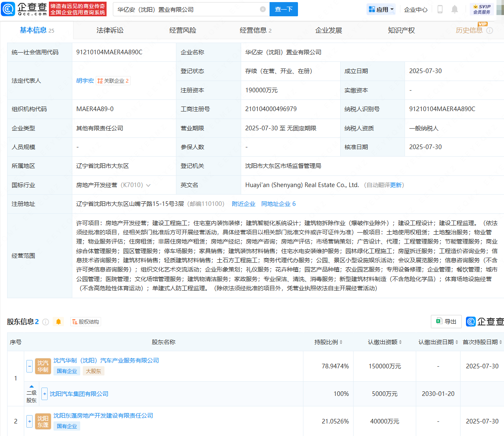Open 沈阳汽车集团有限公司 link

[x=79, y=394]
